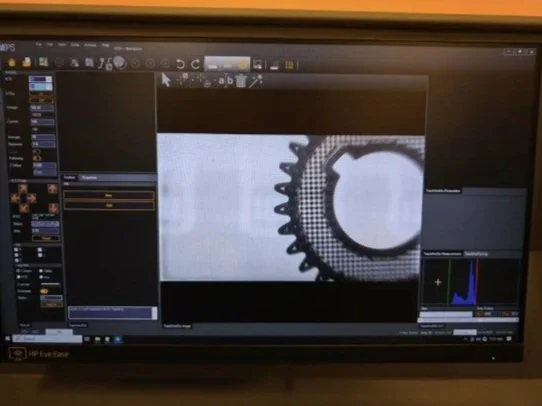The width and height of the screenshot is (542, 406).
Task: Click the scrollbar beside the blue message box
Action: [x=155, y=312]
